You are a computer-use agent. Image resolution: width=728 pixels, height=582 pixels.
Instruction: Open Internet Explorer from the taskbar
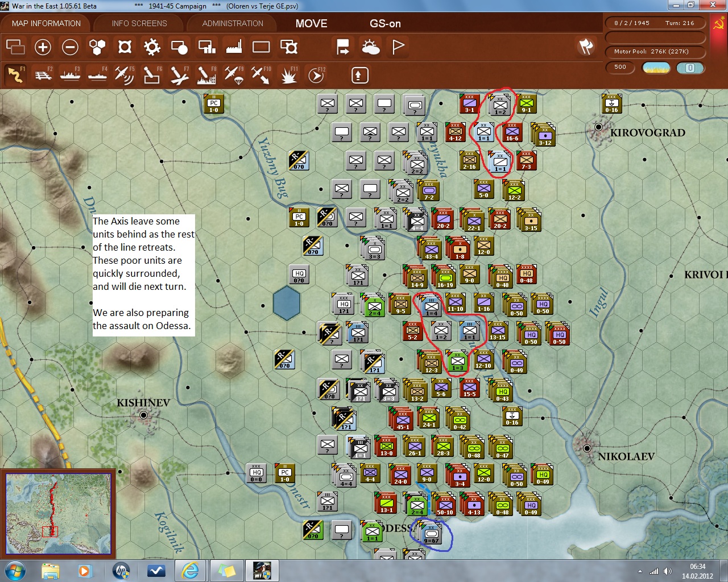[189, 570]
